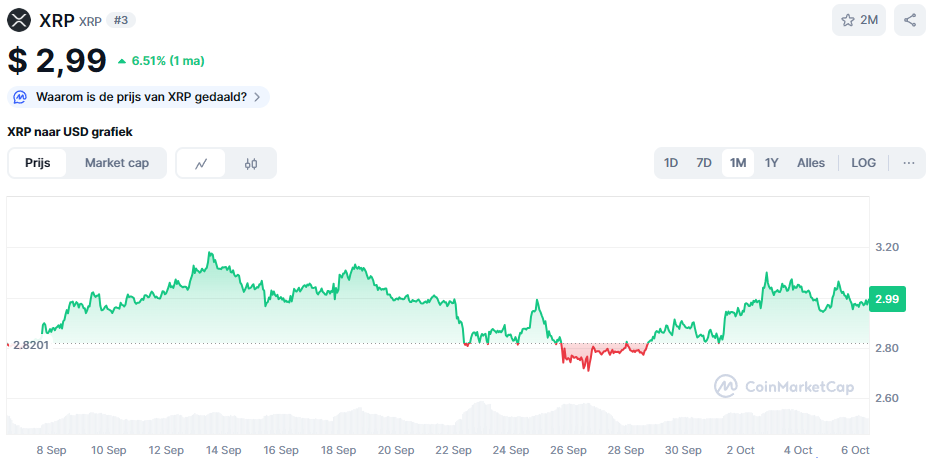The height and width of the screenshot is (458, 928).
Task: Click the XRP coin logo icon
Action: pos(19,19)
